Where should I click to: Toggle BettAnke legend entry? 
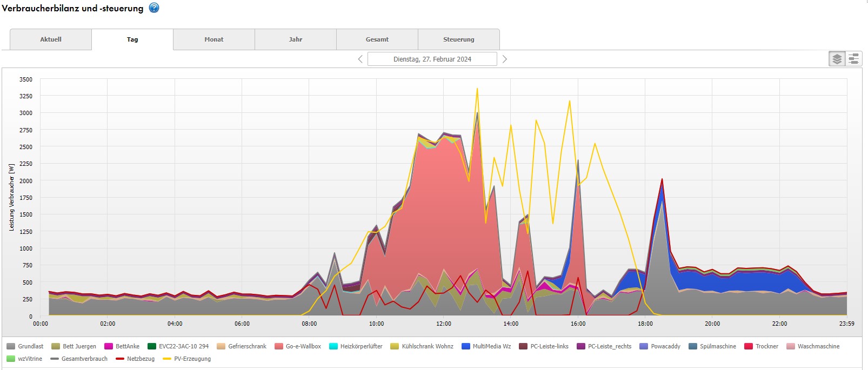(122, 346)
